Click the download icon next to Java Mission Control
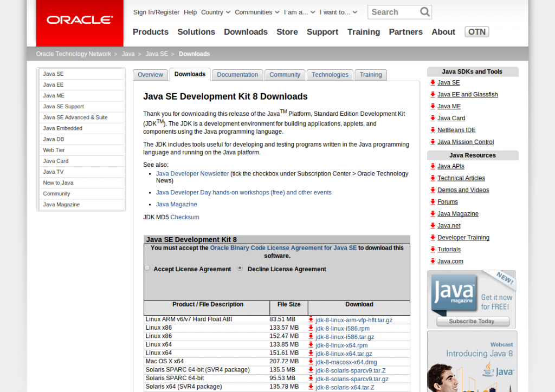 point(432,142)
